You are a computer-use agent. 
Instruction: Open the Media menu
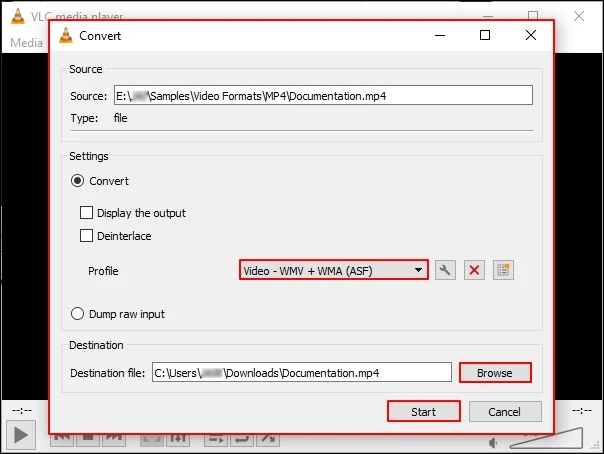[x=25, y=42]
